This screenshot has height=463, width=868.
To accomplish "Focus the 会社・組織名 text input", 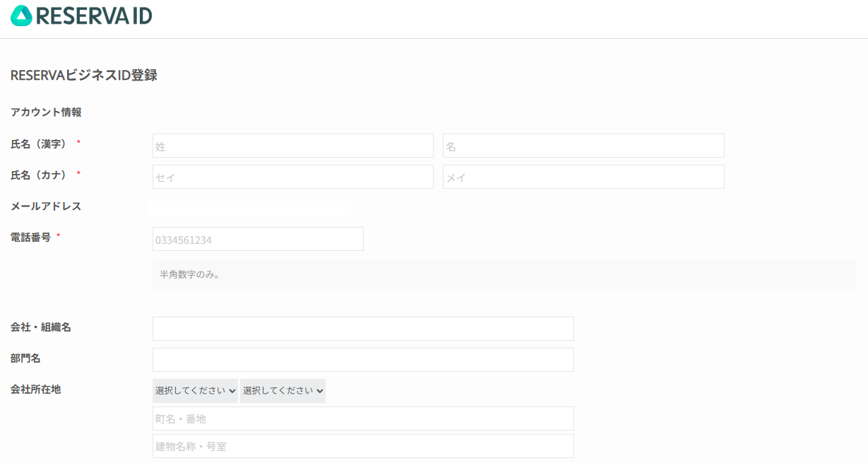I will coord(363,329).
